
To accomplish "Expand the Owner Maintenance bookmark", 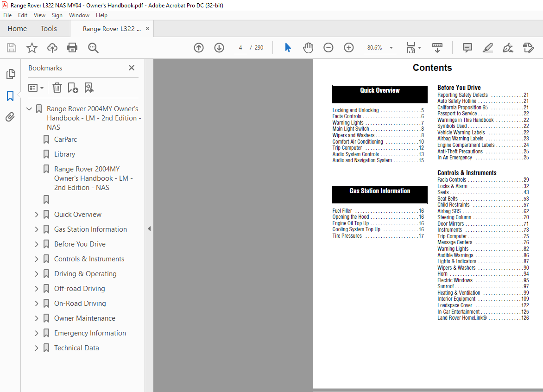I will pos(36,318).
